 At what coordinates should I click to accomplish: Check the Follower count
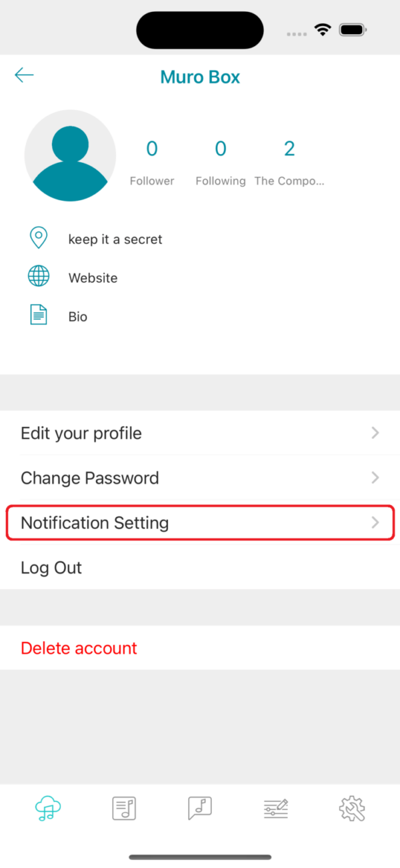click(x=152, y=160)
